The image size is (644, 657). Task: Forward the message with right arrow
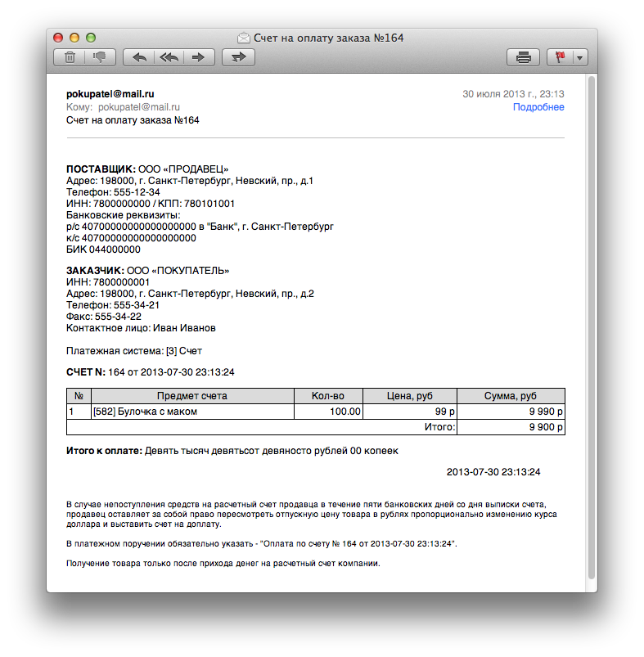pos(199,57)
